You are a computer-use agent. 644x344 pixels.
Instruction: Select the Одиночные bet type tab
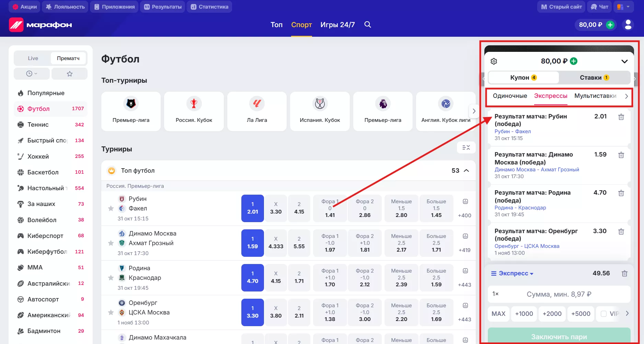(510, 96)
